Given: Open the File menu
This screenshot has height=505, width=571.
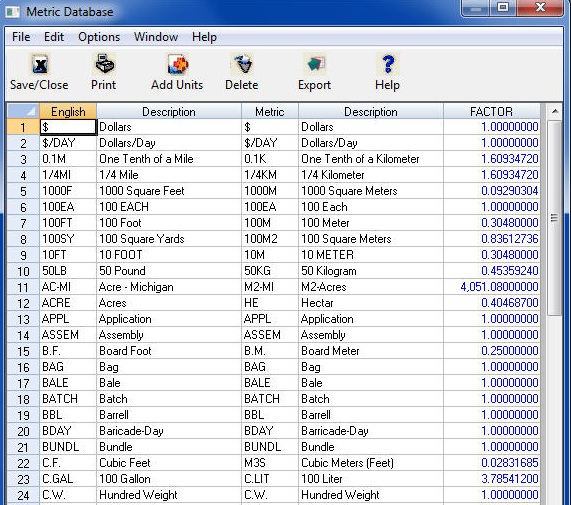Looking at the screenshot, I should (x=21, y=37).
